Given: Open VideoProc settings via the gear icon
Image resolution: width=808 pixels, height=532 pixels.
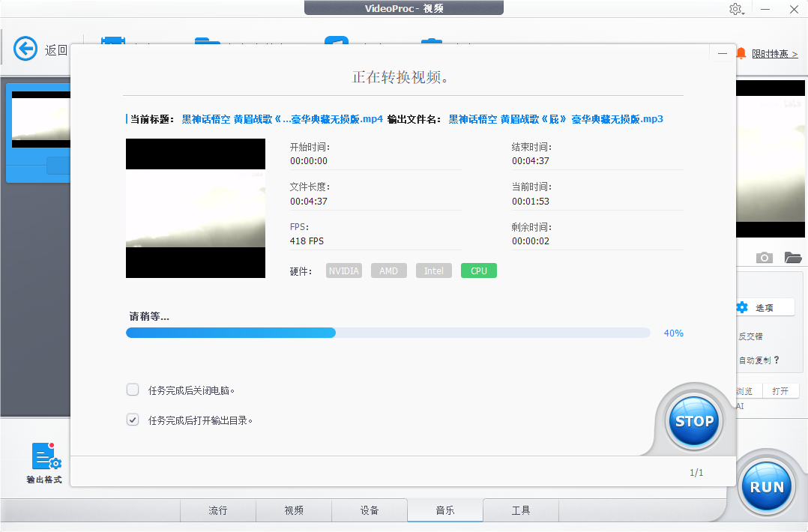Looking at the screenshot, I should (736, 9).
